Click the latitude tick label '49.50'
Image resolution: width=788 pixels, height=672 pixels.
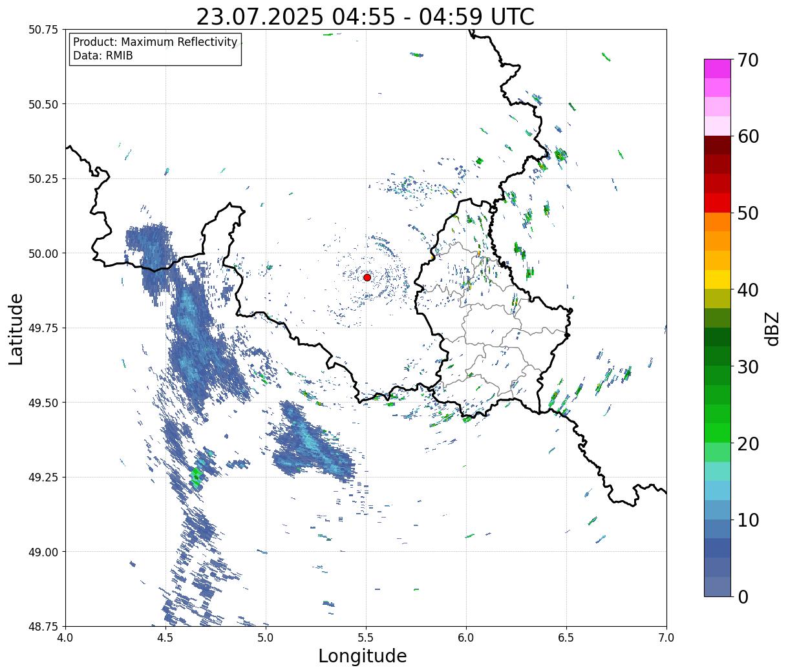[43, 403]
